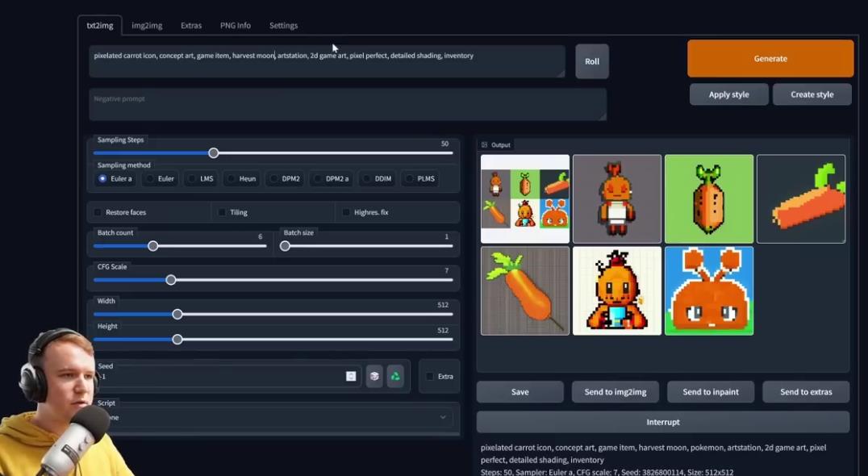The height and width of the screenshot is (476, 868).
Task: Click into the Negative prompt field
Action: coord(347,105)
